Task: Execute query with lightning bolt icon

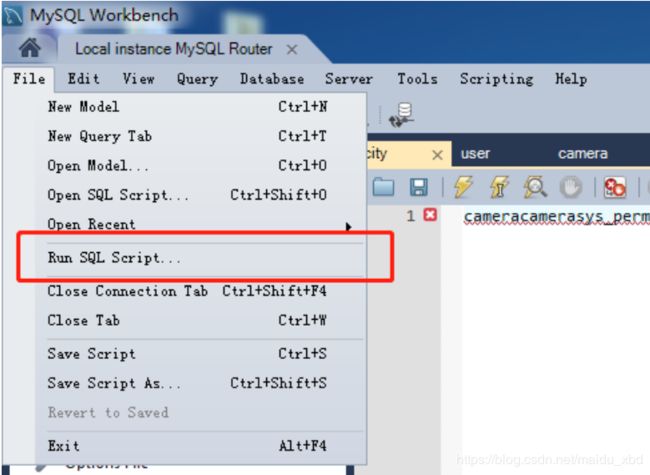Action: click(x=463, y=187)
